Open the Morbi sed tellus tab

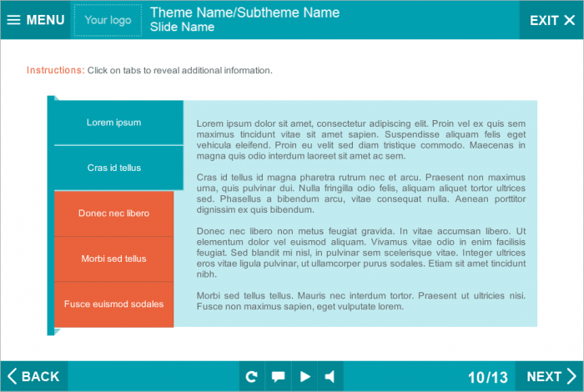114,259
